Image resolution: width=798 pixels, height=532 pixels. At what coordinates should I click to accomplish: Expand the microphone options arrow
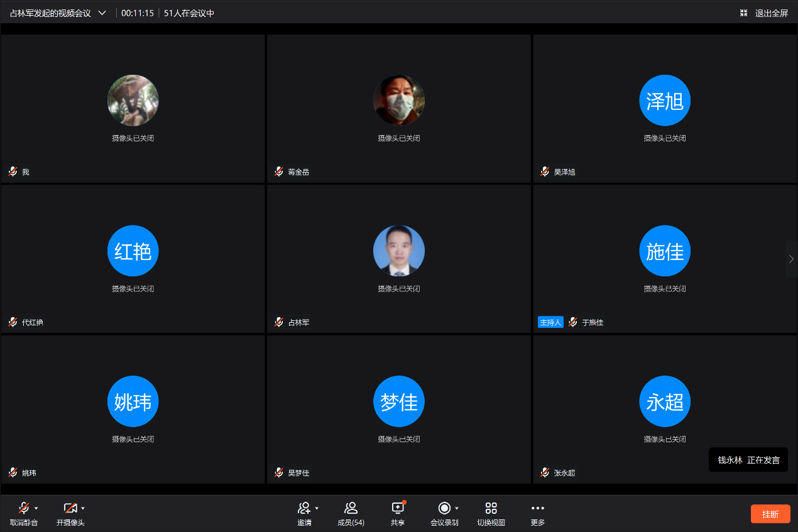click(x=36, y=508)
